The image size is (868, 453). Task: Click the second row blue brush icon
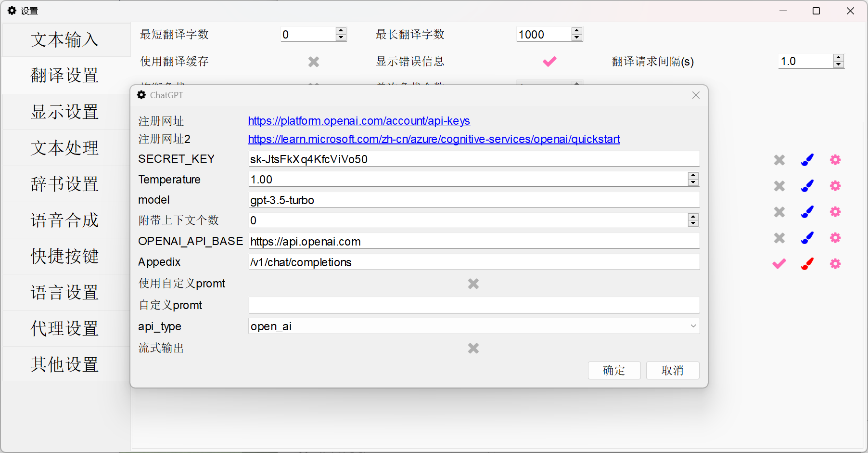click(807, 186)
